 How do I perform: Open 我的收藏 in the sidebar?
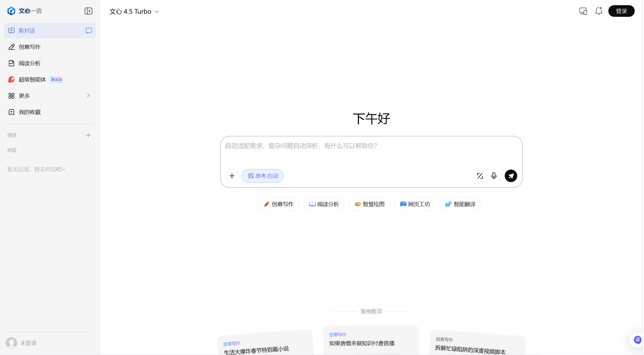point(30,112)
